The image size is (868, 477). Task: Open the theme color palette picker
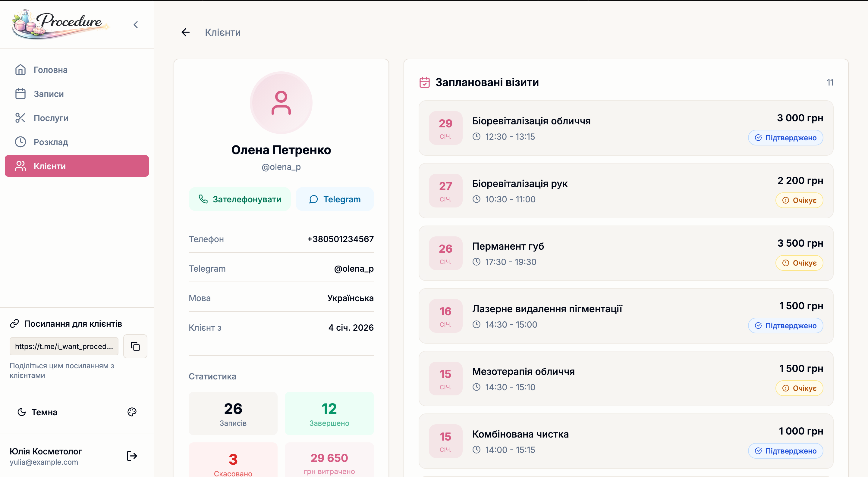tap(132, 412)
